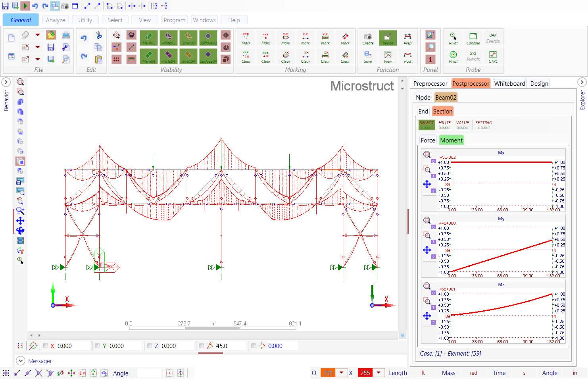Toggle the Z coordinate checkbox
Image resolution: width=588 pixels, height=379 pixels.
150,346
